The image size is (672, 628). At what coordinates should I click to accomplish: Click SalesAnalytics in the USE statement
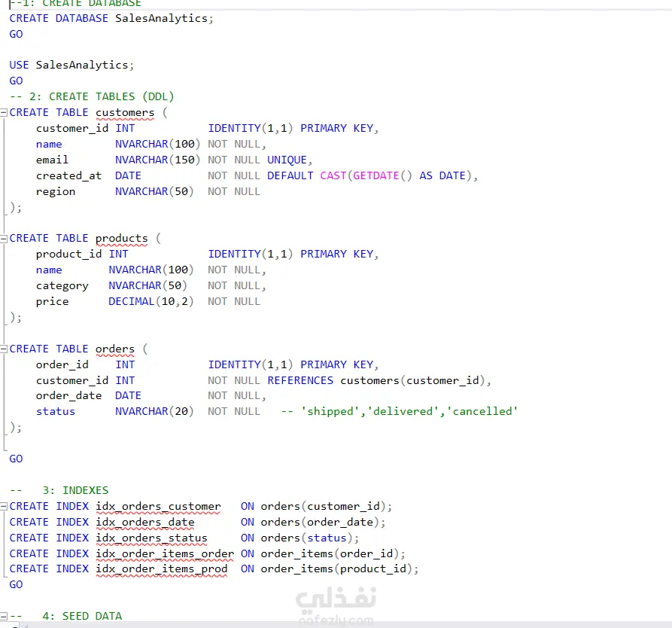tap(82, 66)
